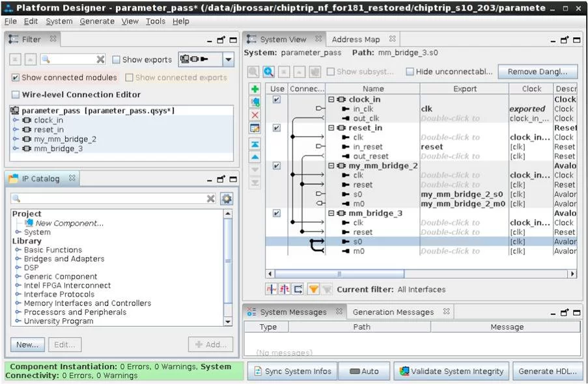
Task: Switch to the Address Map tab
Action: pyautogui.click(x=356, y=39)
